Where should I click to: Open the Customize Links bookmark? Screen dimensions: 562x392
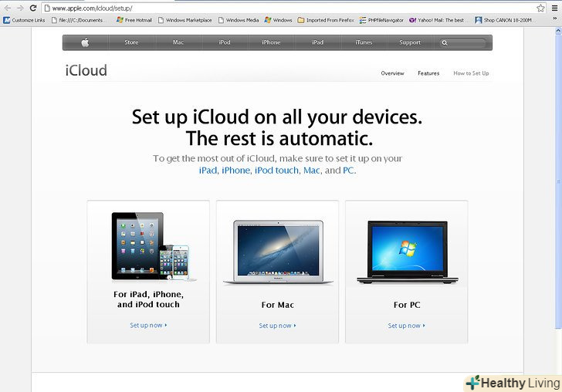(x=25, y=20)
